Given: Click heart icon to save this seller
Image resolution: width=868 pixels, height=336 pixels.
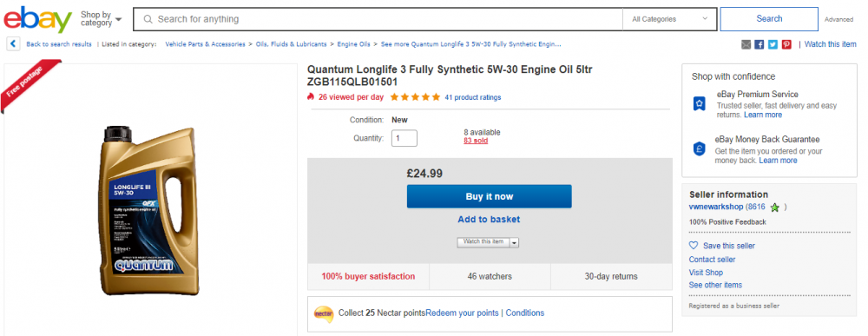Looking at the screenshot, I should coord(694,245).
